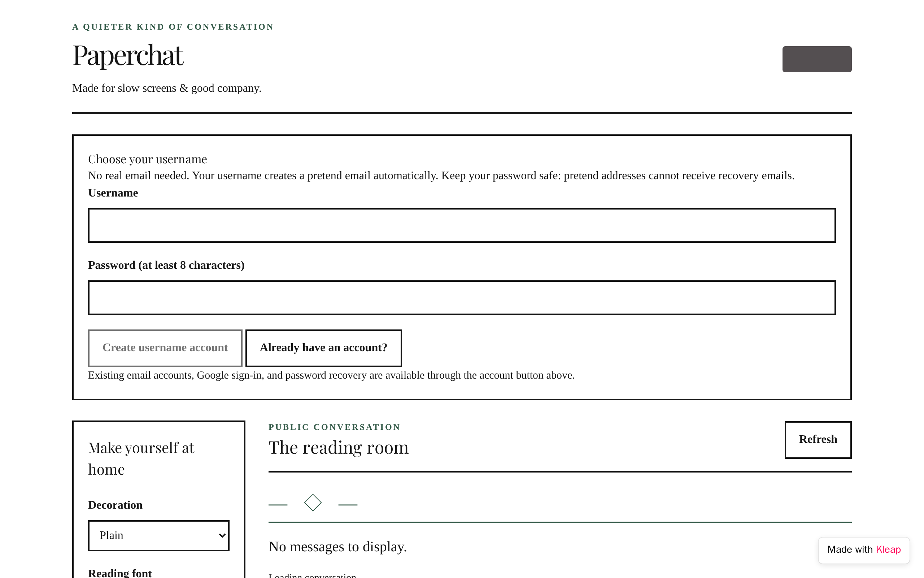The width and height of the screenshot is (924, 578).
Task: Click the 'PUBLIC CONVERSATION' caption
Action: point(334,427)
